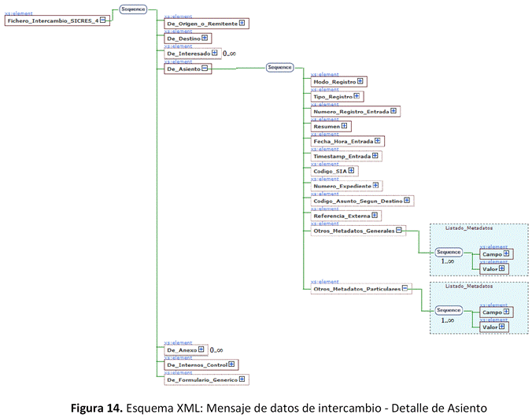Expand Valor under Otros_Metadatos_Particulares
532x418 pixels.
click(502, 327)
